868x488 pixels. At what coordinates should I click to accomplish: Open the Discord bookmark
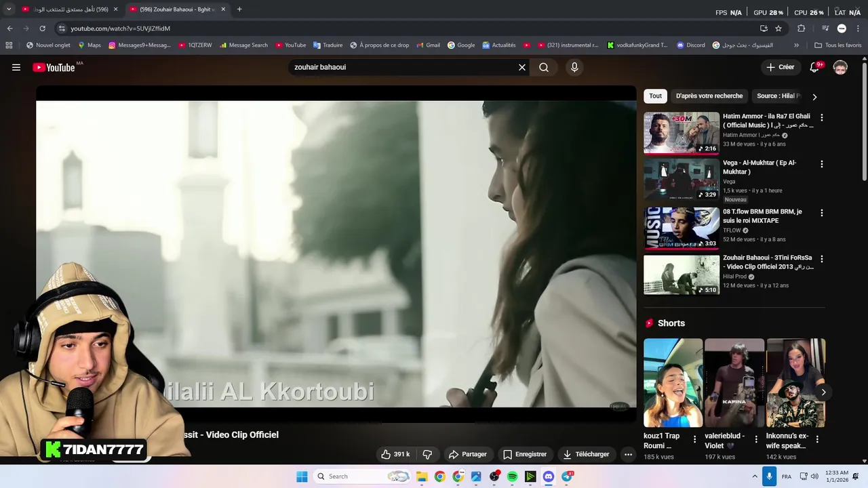(690, 45)
